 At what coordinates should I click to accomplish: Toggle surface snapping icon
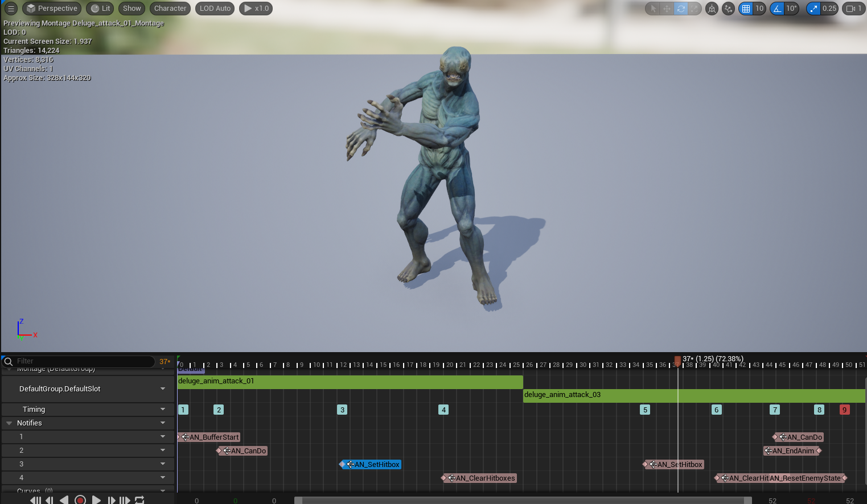pos(728,9)
